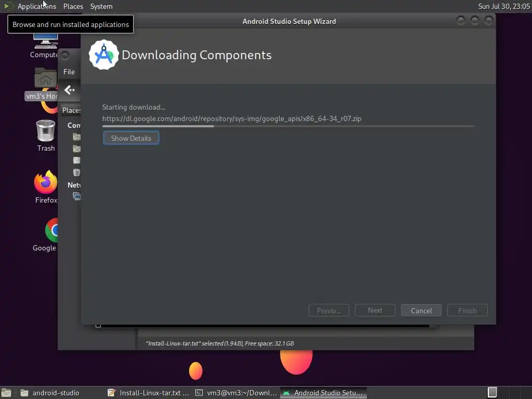Select the file system icon in file manager sidebar
532x399 pixels.
coord(77,160)
